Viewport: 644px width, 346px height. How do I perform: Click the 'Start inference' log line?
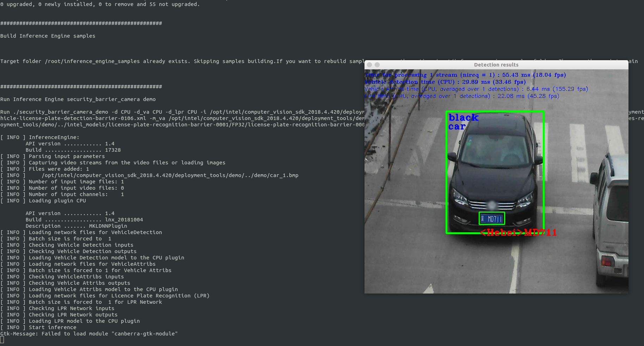click(x=38, y=327)
